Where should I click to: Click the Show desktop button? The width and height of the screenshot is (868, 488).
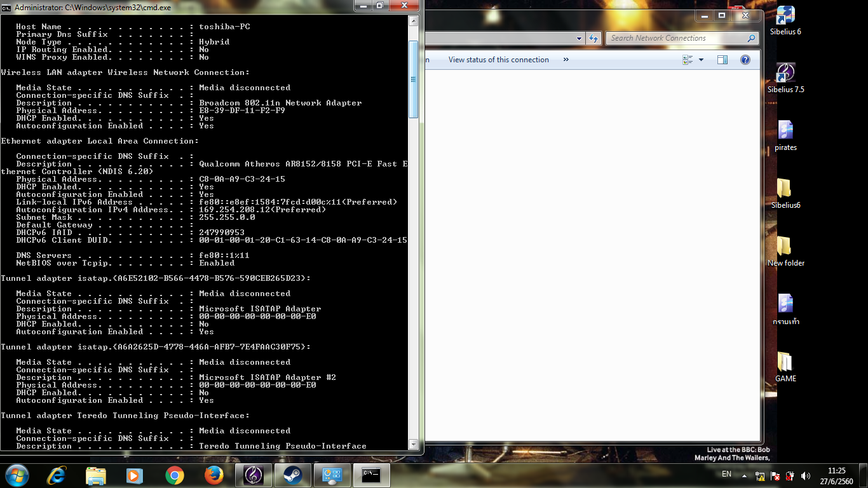[863, 475]
